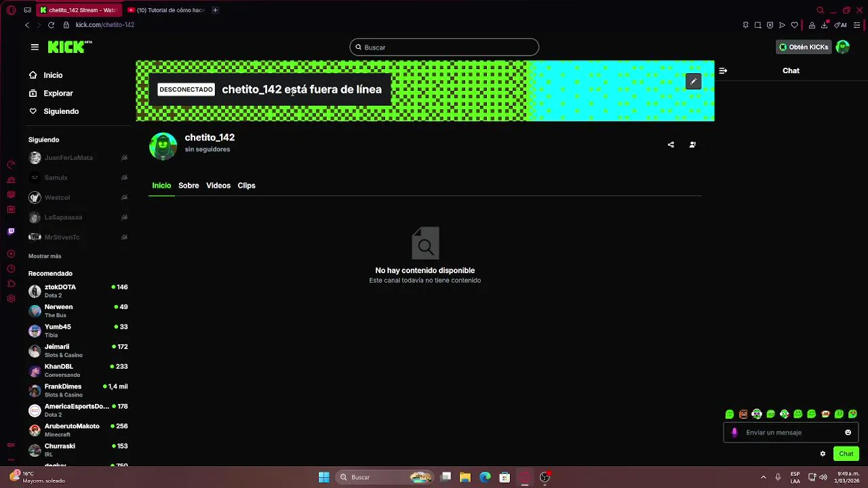
Task: Open the emoji picker in chat input
Action: (x=848, y=432)
